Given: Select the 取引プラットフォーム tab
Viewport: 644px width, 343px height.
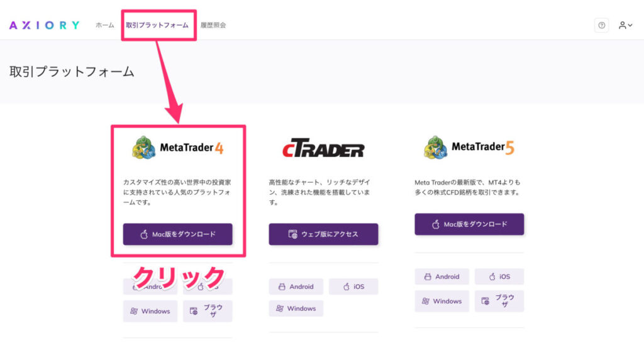Looking at the screenshot, I should (x=157, y=25).
